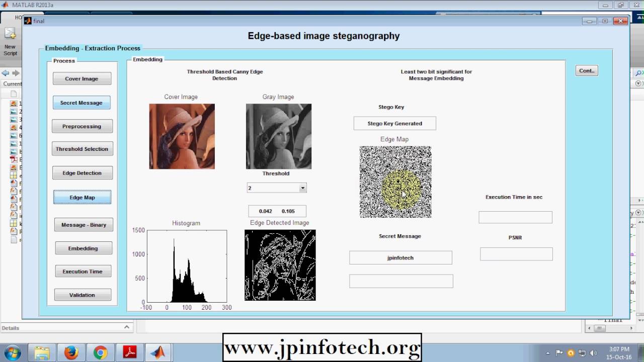This screenshot has height=362, width=644.
Task: Click the Edge Map noise image
Action: 395,182
